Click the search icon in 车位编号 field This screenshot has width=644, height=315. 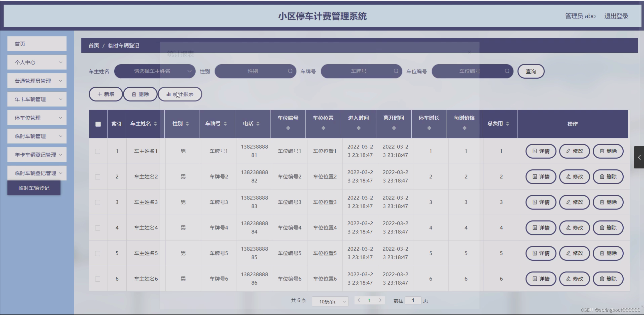coord(507,71)
